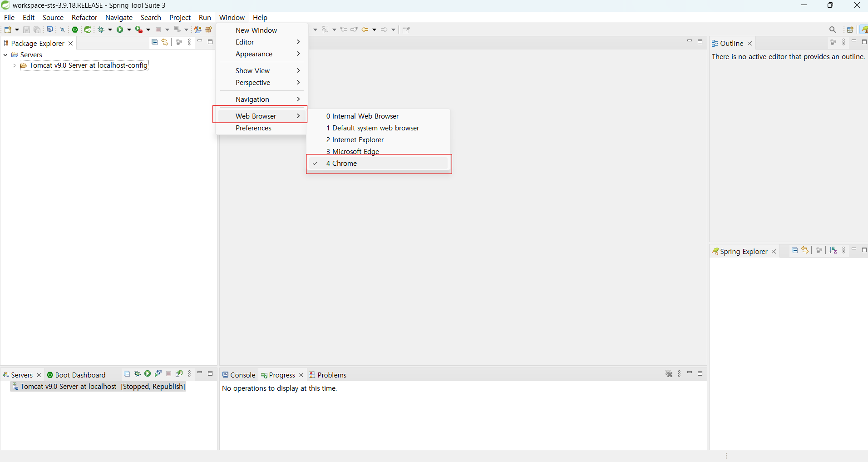Click the Save icon in main toolbar

pos(26,30)
